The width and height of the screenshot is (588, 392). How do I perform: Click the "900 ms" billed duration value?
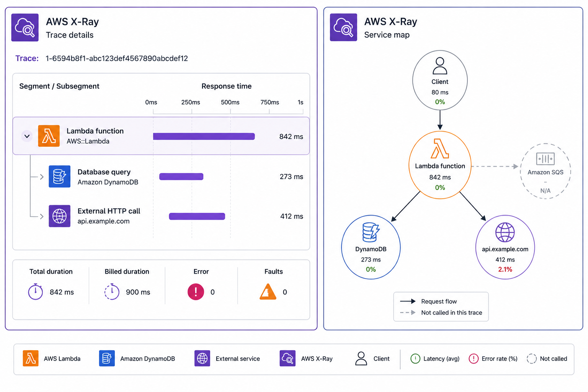138,292
